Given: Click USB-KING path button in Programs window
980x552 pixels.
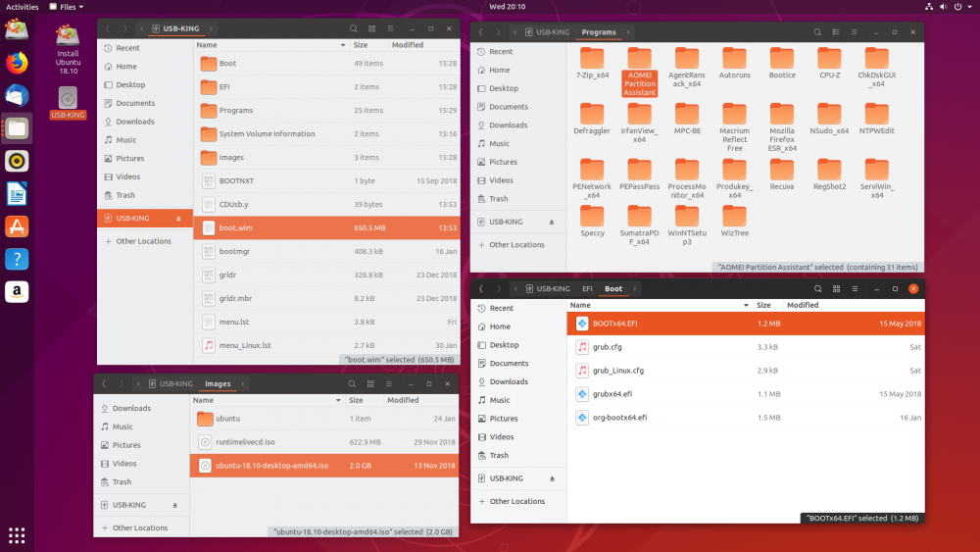Looking at the screenshot, I should (548, 32).
